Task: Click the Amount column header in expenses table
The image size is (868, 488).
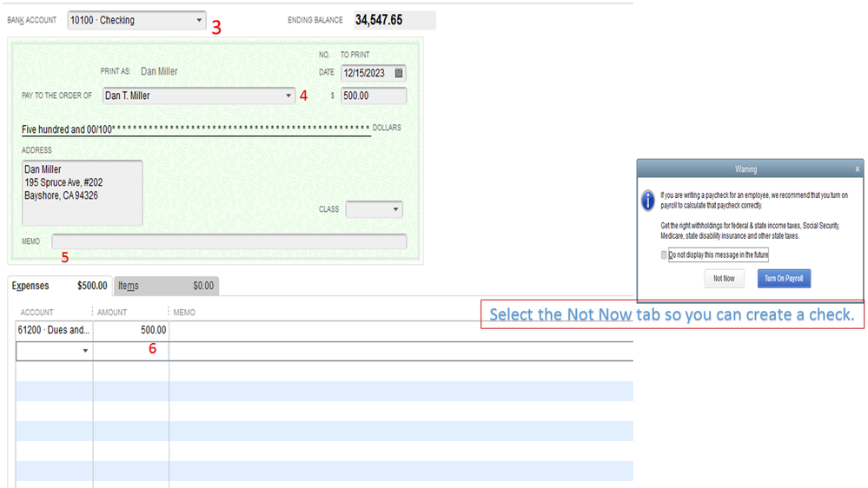Action: pyautogui.click(x=112, y=313)
